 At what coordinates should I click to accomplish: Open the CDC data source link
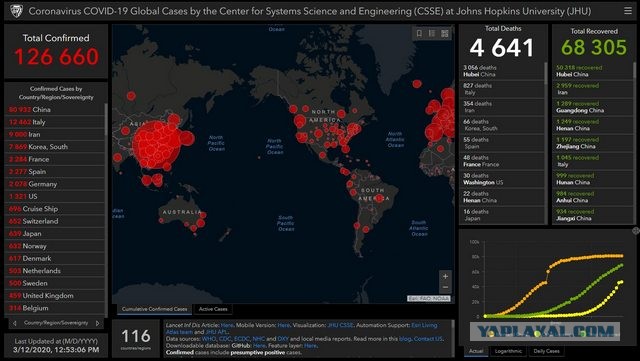[226, 339]
